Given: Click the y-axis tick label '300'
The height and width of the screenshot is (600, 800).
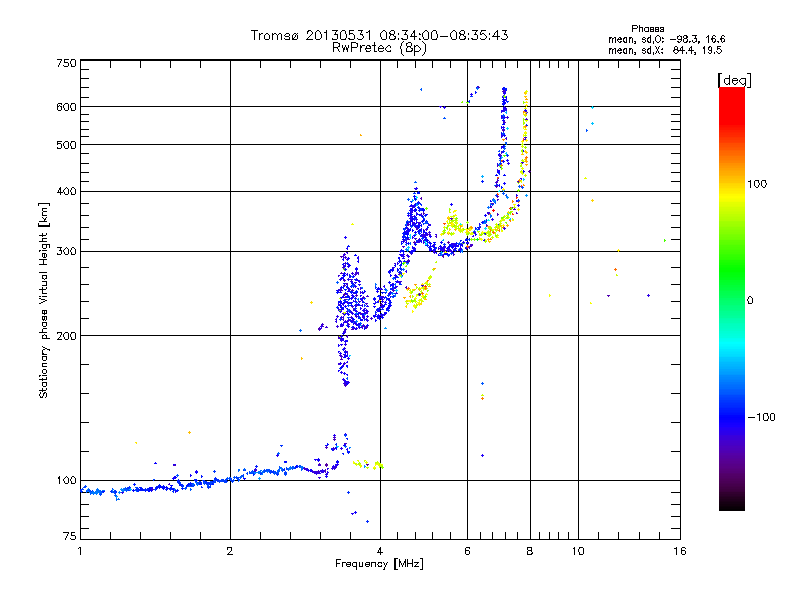Looking at the screenshot, I should coord(66,252).
